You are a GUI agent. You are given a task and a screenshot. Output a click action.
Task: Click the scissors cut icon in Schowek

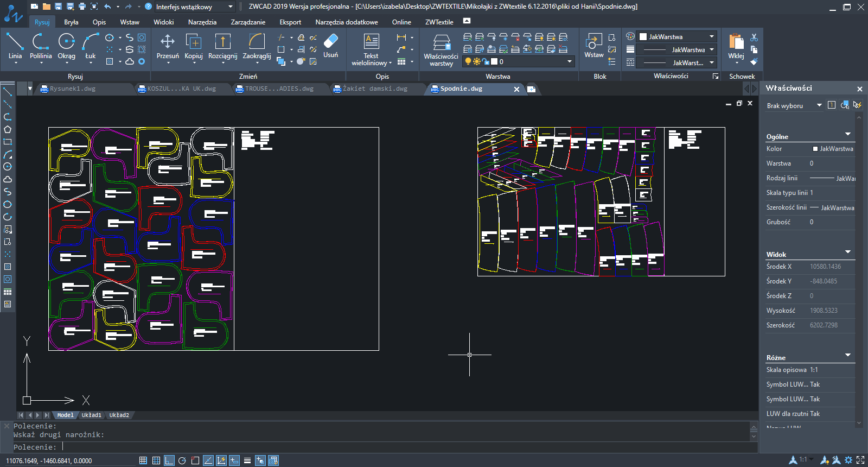coord(754,37)
